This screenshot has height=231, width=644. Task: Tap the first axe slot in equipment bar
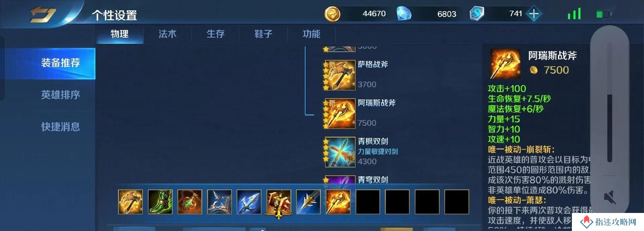(130, 202)
